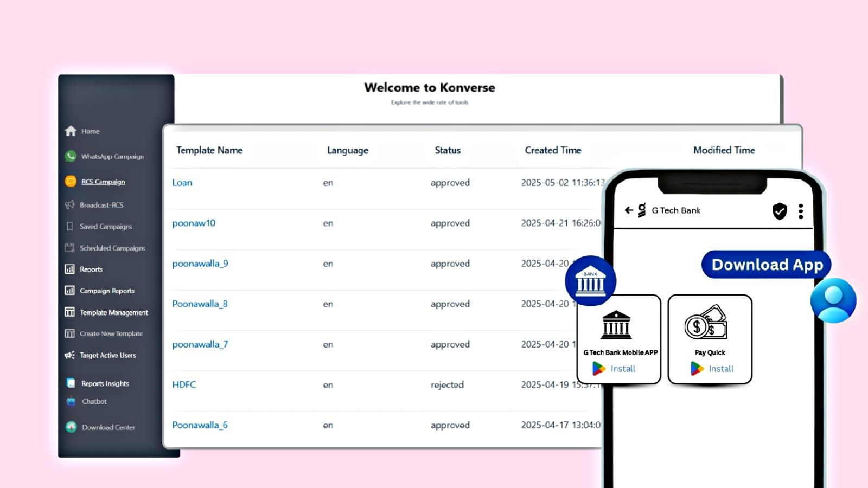
Task: Click the poonawalla_9 template name
Action: (200, 264)
